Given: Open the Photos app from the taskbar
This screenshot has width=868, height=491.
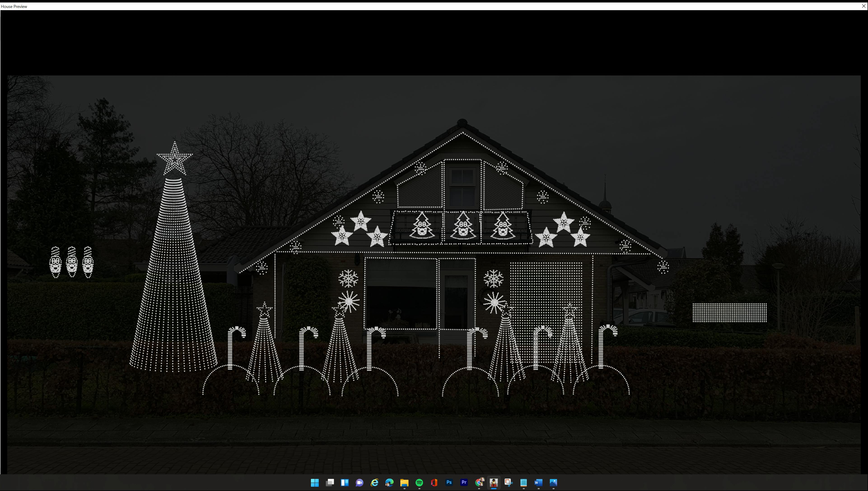Looking at the screenshot, I should coord(553,483).
